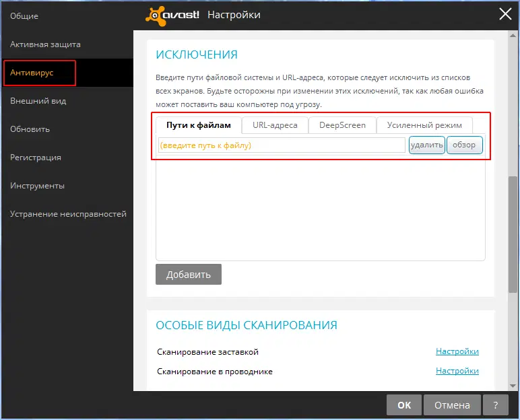This screenshot has width=520, height=420.
Task: Click the Настройки window title
Action: point(234,15)
